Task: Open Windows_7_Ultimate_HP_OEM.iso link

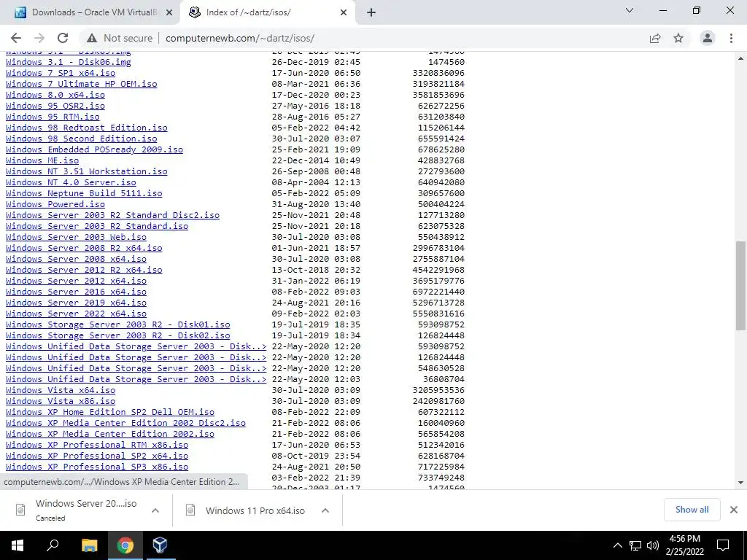Action: click(82, 84)
